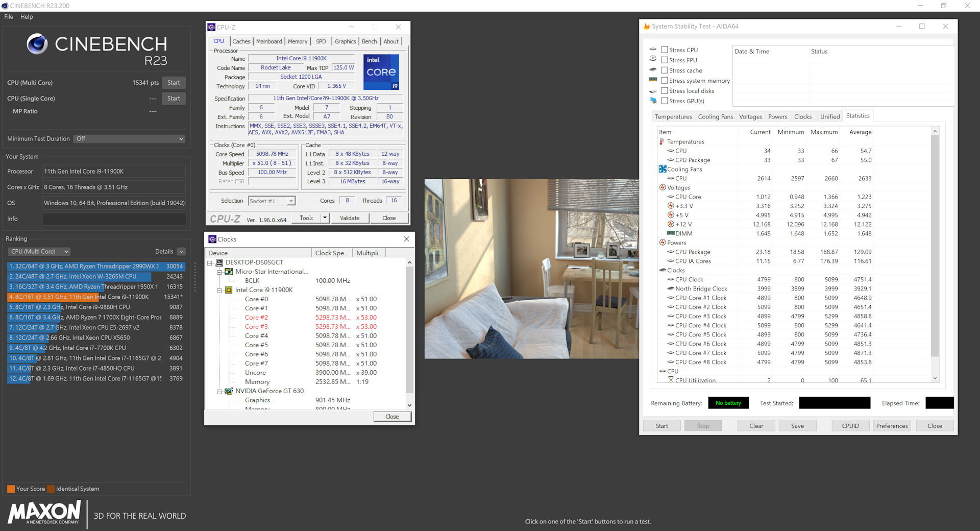Image resolution: width=980 pixels, height=531 pixels.
Task: Enable the Stress system memory checkbox
Action: point(665,80)
